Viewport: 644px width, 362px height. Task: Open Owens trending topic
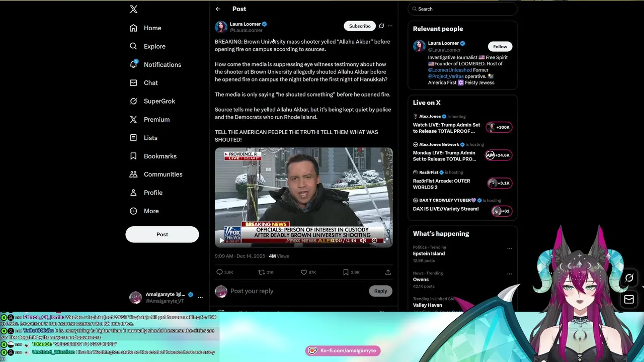pyautogui.click(x=421, y=280)
